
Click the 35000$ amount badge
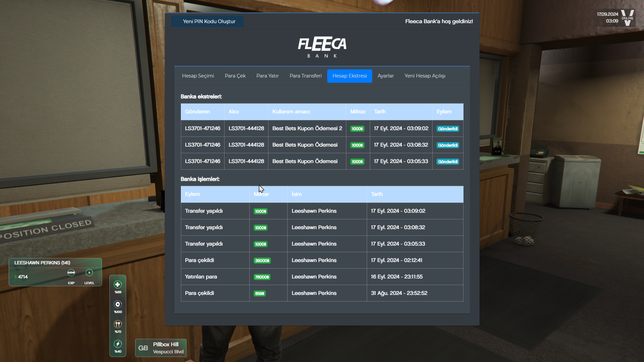[262, 261]
